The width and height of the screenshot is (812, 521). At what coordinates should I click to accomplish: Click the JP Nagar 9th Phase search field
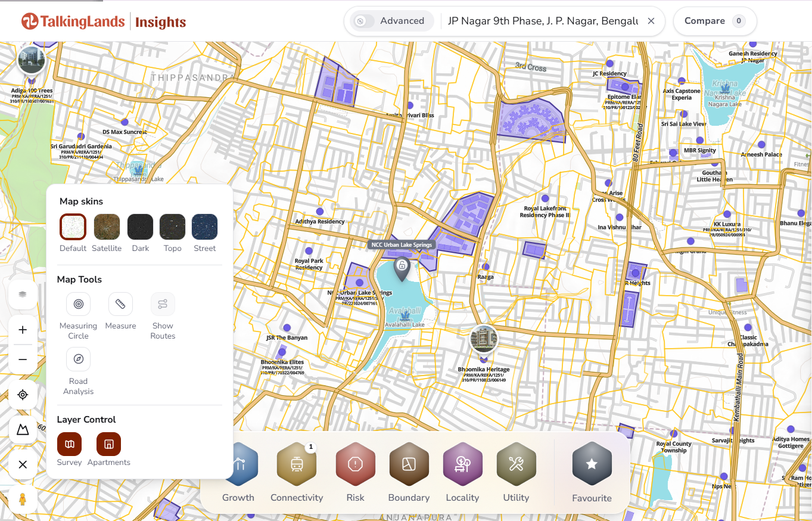click(x=543, y=21)
